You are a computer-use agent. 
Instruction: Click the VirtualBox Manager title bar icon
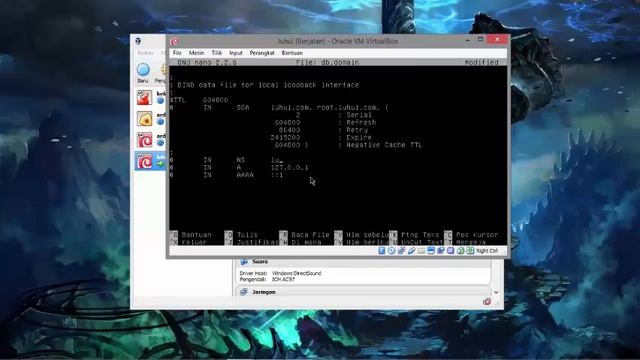pos(138,41)
